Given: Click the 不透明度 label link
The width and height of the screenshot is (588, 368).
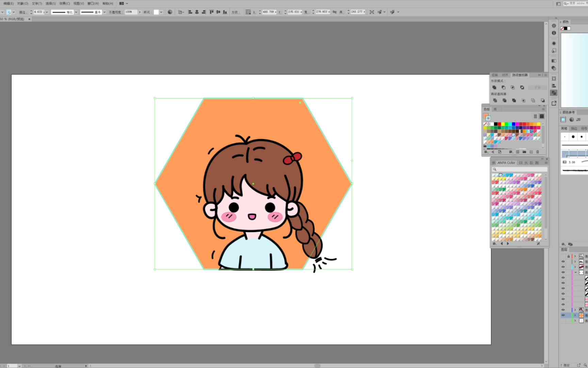Looking at the screenshot, I should tap(115, 12).
